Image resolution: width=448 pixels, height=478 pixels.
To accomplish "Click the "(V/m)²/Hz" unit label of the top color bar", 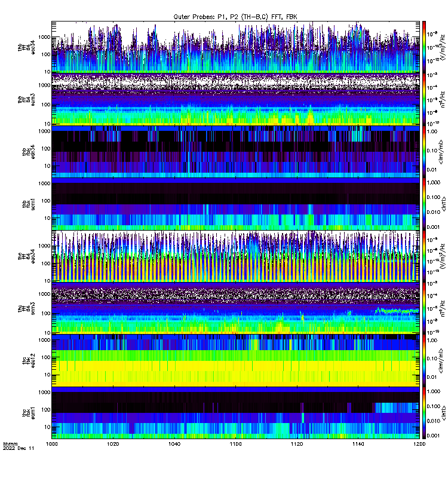I will pos(443,47).
